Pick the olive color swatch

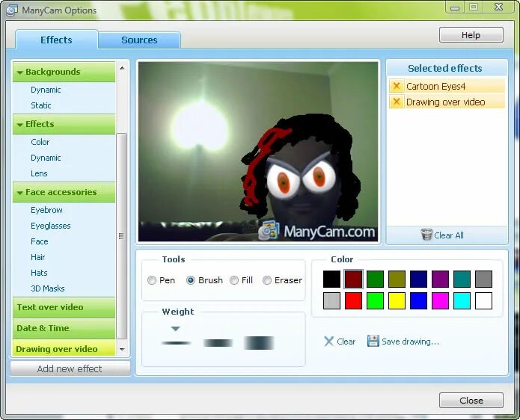point(397,279)
